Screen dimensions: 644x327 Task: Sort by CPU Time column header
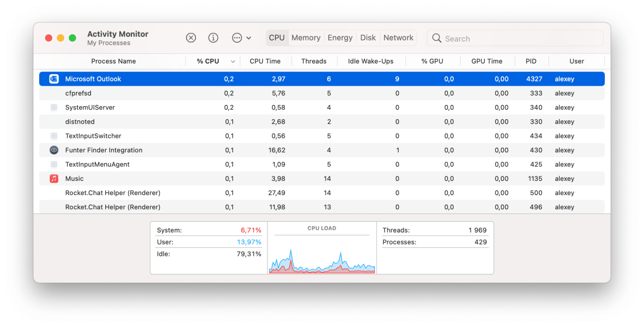point(265,61)
